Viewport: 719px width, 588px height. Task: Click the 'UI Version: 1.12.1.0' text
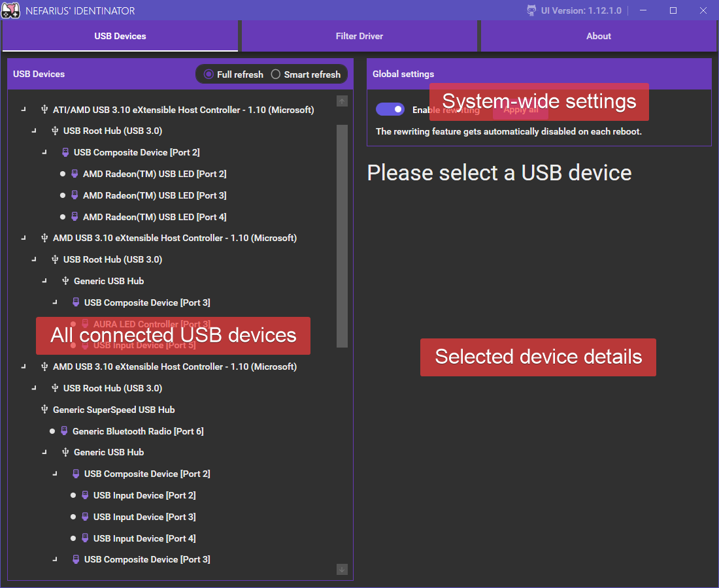[x=581, y=10]
